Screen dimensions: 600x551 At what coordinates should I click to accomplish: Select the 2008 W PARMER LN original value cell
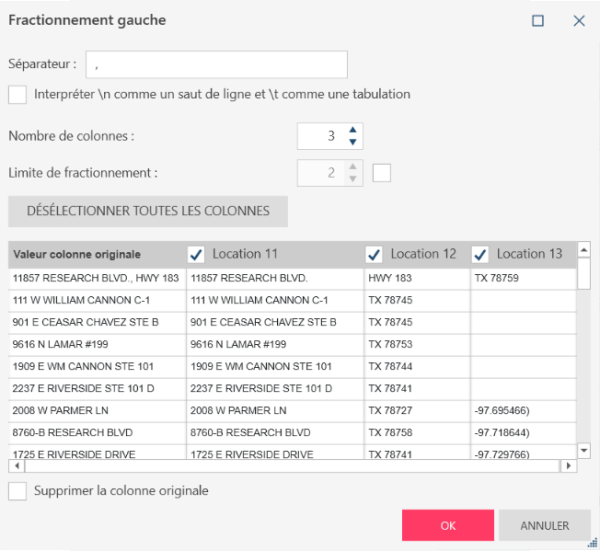[97, 411]
